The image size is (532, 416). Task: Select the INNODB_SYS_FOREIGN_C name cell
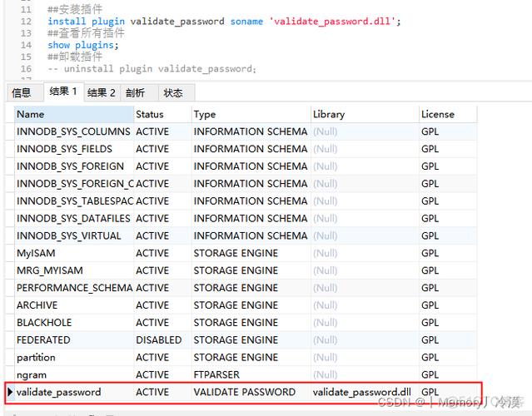(74, 184)
